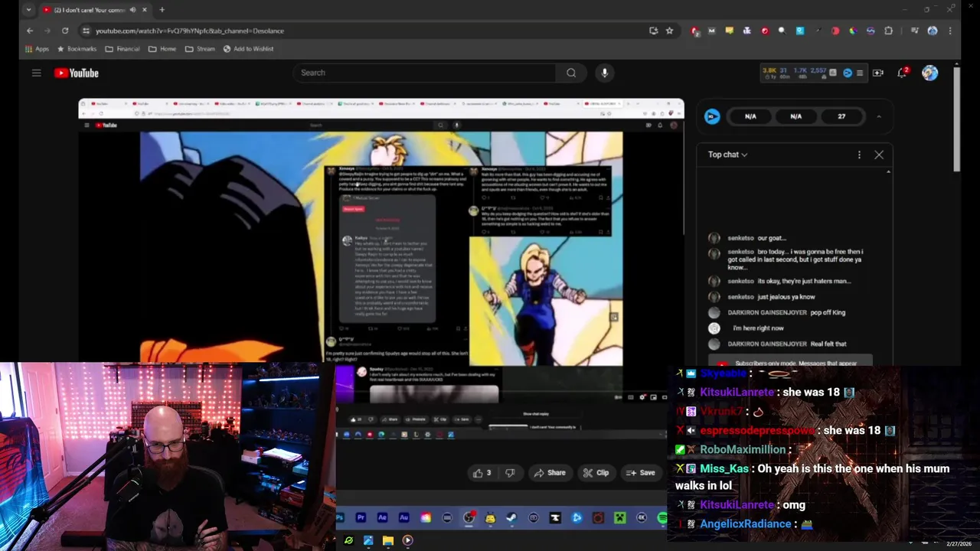Reload the current page
This screenshot has height=551, width=980.
click(65, 31)
